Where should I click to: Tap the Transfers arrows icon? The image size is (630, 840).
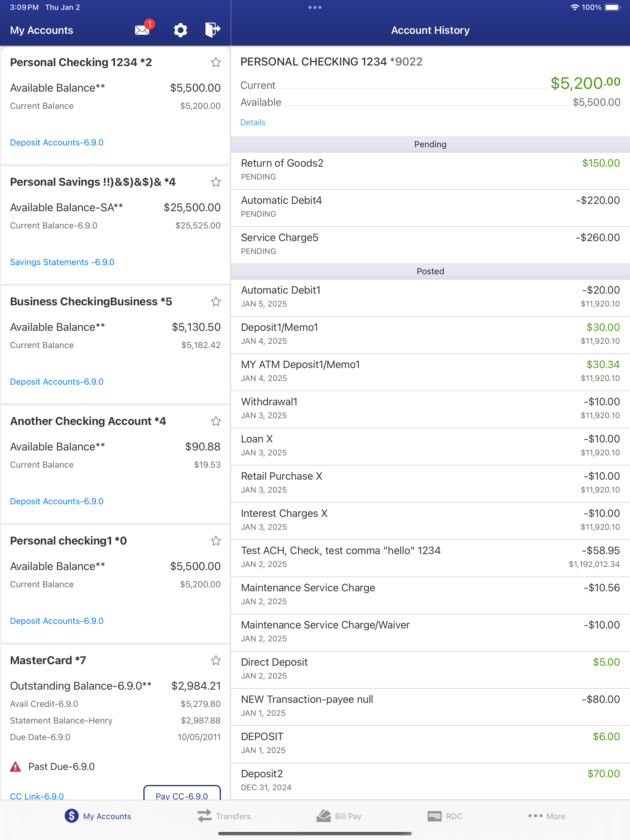pos(205,816)
